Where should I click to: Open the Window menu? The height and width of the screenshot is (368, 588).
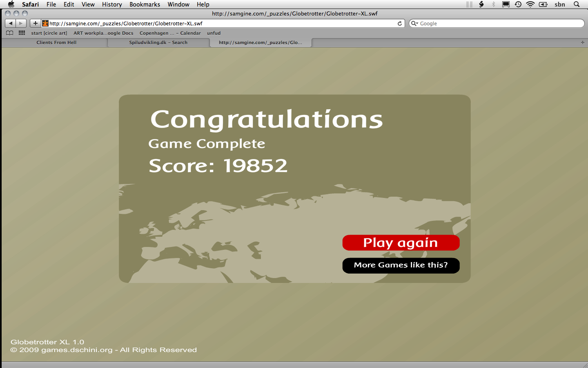click(x=178, y=4)
